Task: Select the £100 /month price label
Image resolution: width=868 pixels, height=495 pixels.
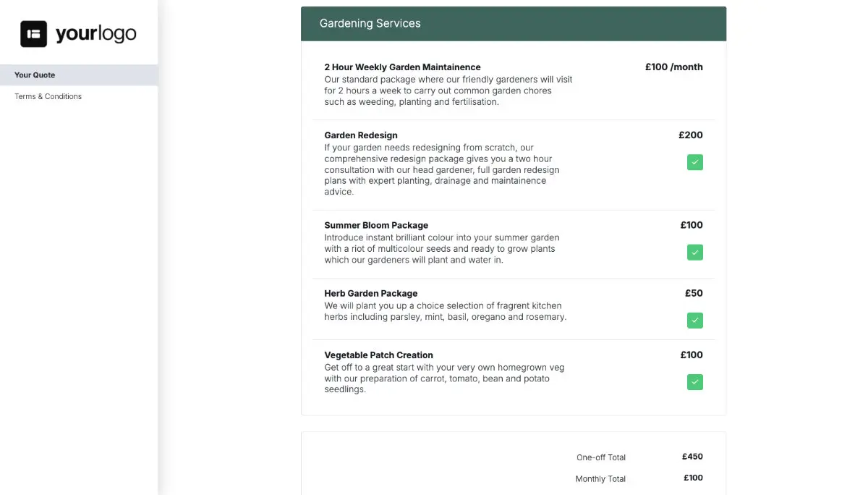Action: [673, 67]
